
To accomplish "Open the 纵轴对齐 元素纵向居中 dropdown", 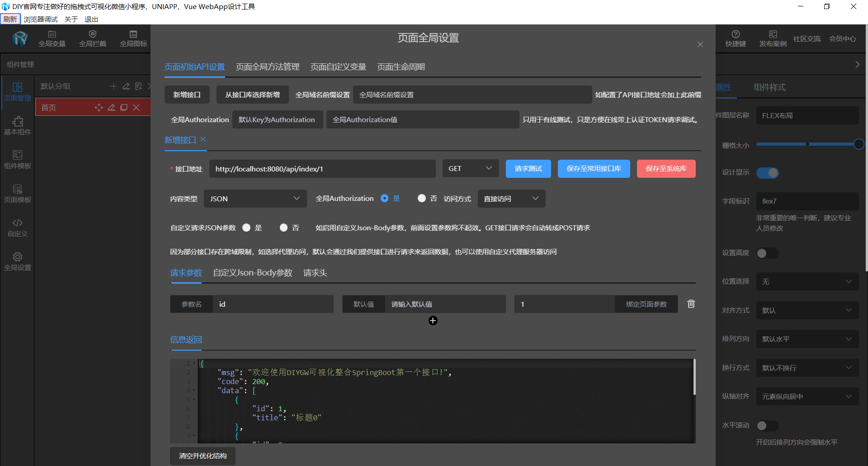I will coord(807,396).
